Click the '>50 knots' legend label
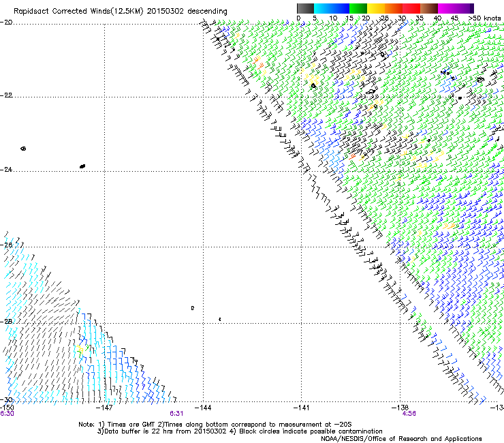 484,18
